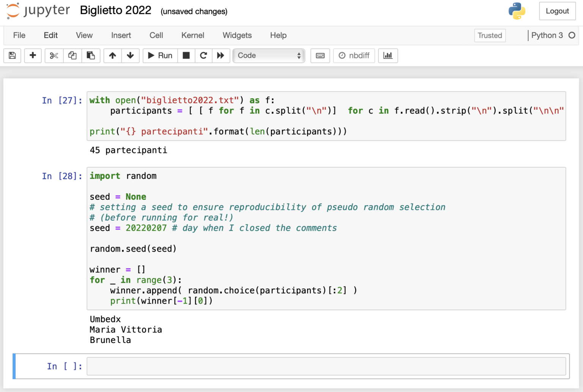Click the Logout button
583x392 pixels.
(x=557, y=11)
